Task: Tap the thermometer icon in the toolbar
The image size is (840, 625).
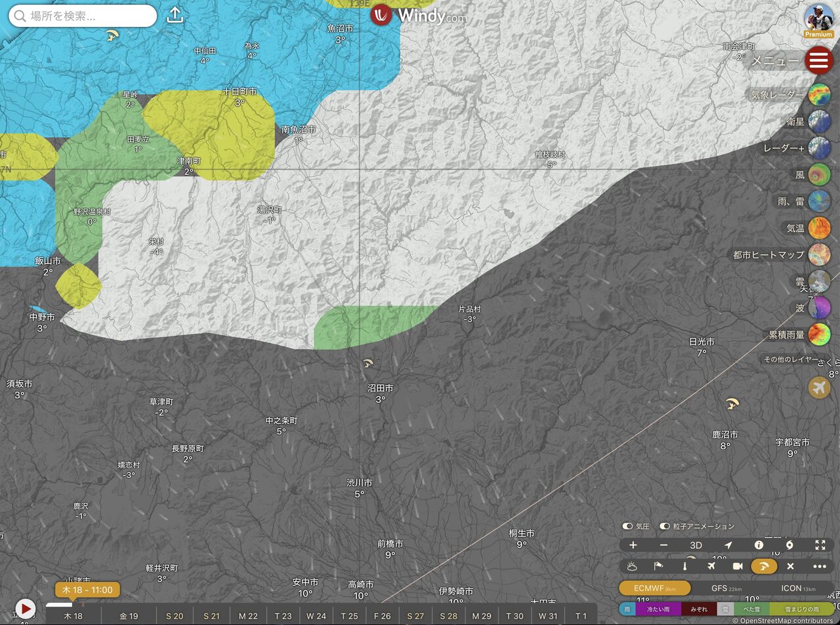Action: click(684, 566)
